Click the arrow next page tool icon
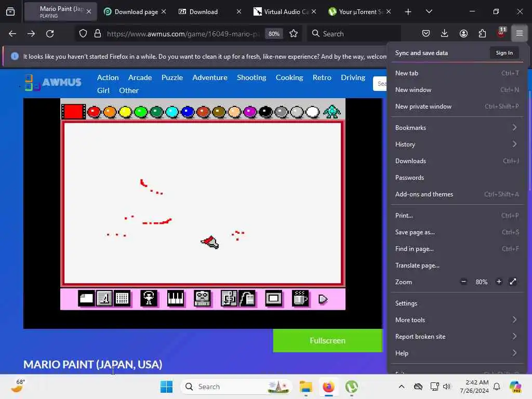 (x=323, y=299)
